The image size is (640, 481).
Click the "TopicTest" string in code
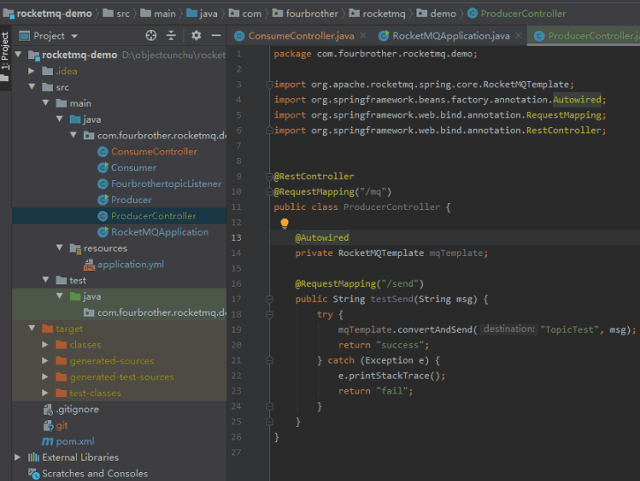[x=569, y=330]
